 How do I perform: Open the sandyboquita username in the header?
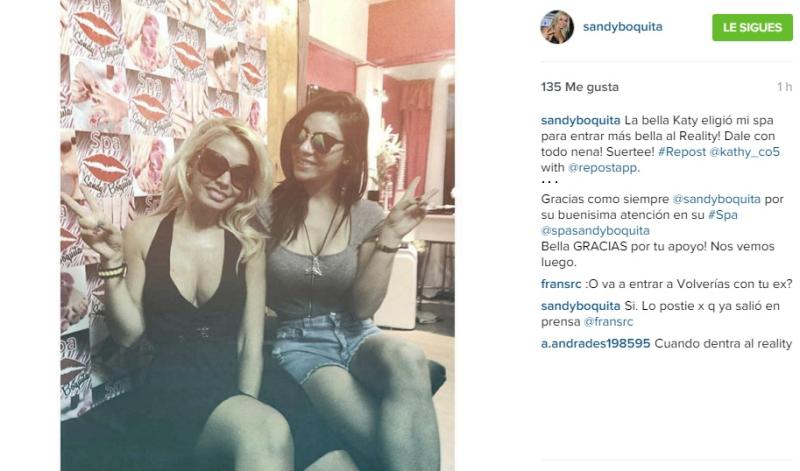[x=622, y=27]
